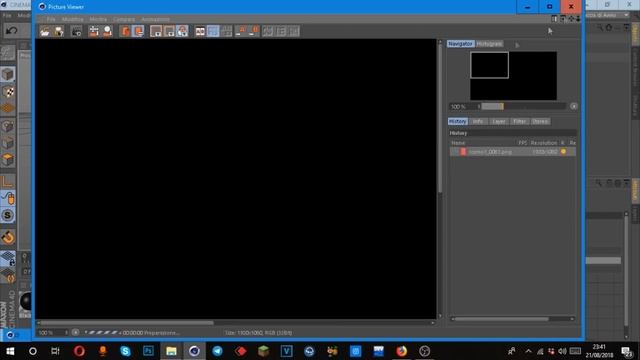Click Save As icon in Picture Viewer toolbar
640x360 pixels.
(x=59, y=31)
